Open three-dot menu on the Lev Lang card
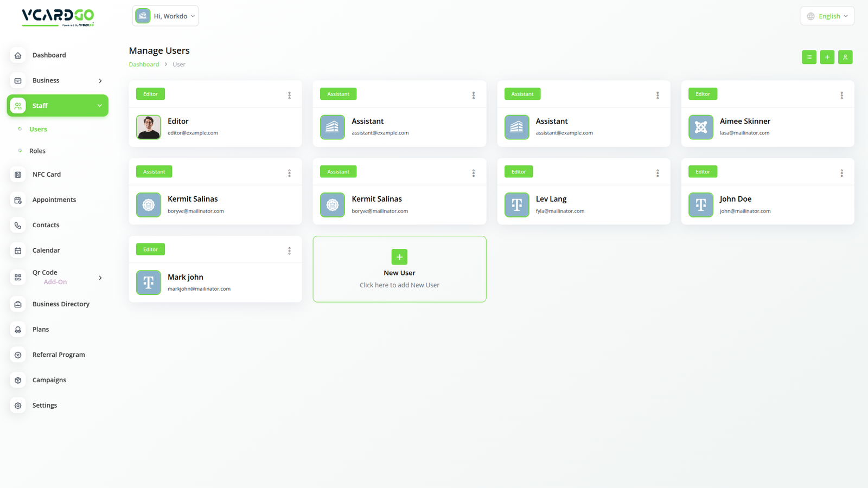The width and height of the screenshot is (868, 488). tap(658, 173)
